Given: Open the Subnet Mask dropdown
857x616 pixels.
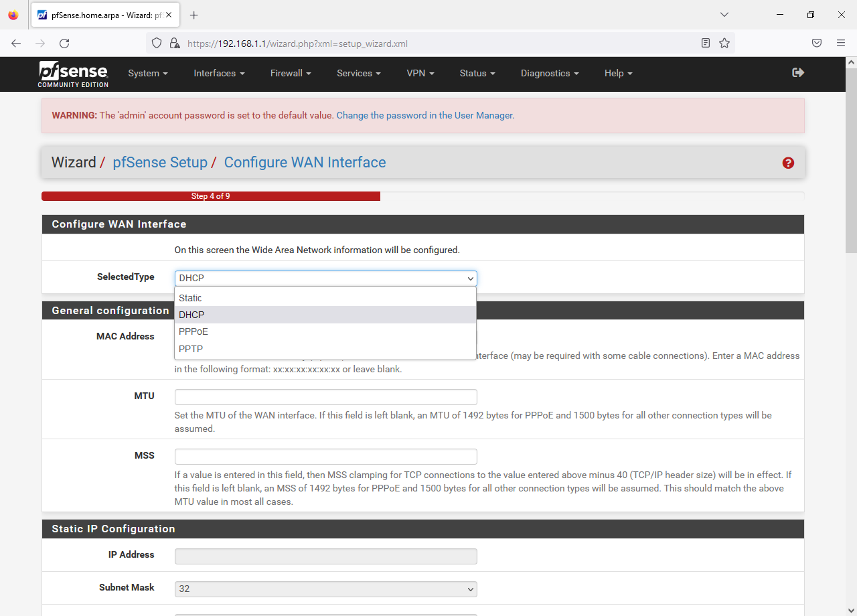Looking at the screenshot, I should point(325,589).
